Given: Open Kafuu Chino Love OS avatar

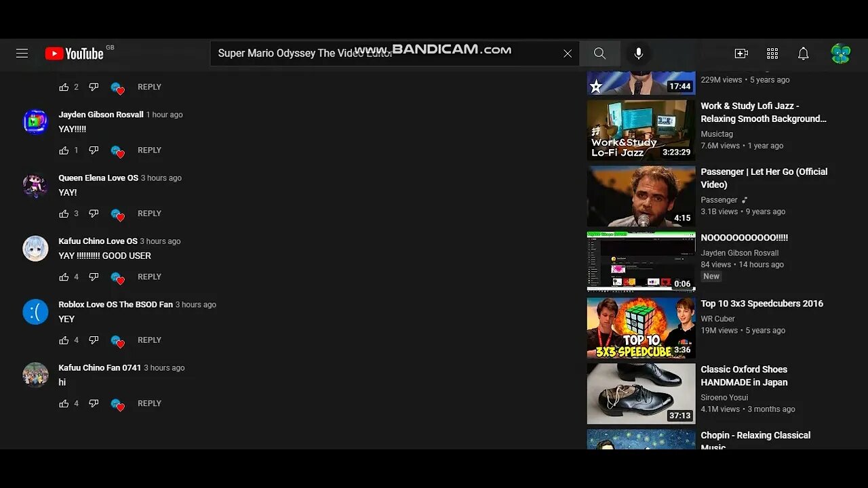Looking at the screenshot, I should click(35, 248).
